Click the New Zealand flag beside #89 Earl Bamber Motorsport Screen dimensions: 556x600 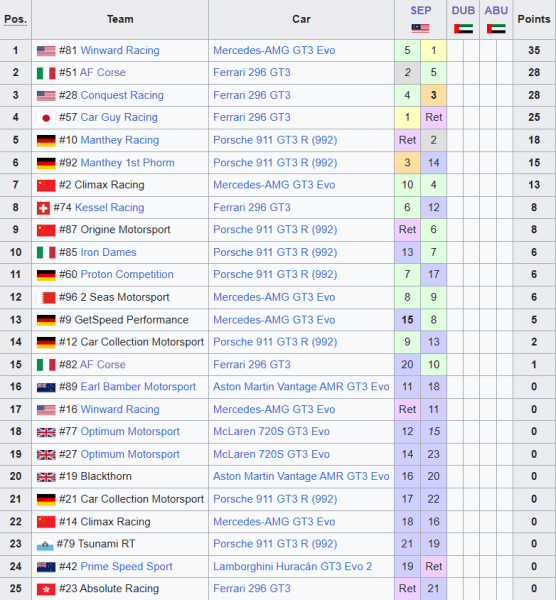click(46, 387)
